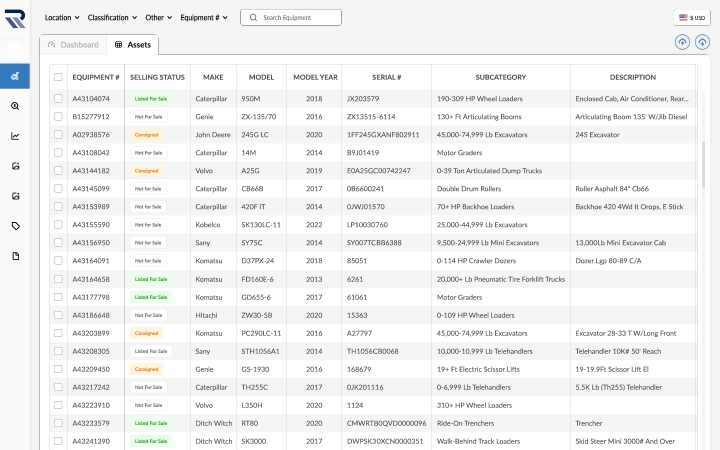Click the DESCRIPTION column header
Viewport: 720px width, 450px height.
coord(633,77)
